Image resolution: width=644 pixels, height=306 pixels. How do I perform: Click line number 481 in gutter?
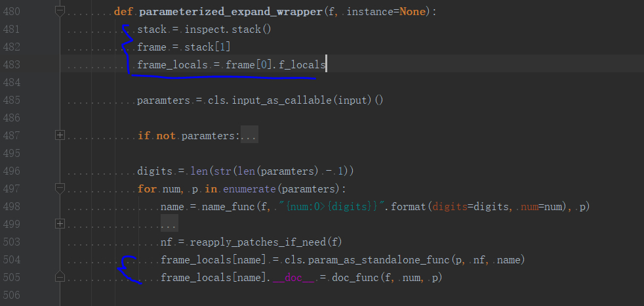[12, 29]
